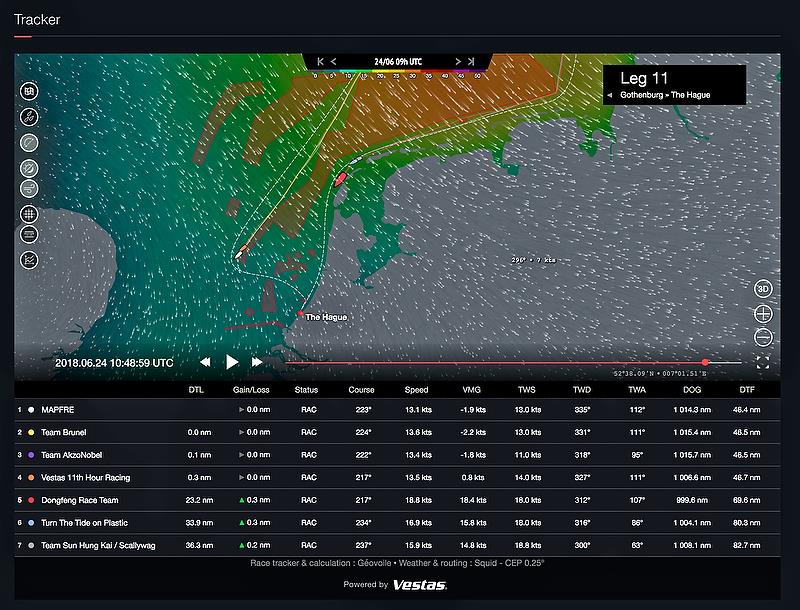Open the charts/statistics icon

pos(29,260)
